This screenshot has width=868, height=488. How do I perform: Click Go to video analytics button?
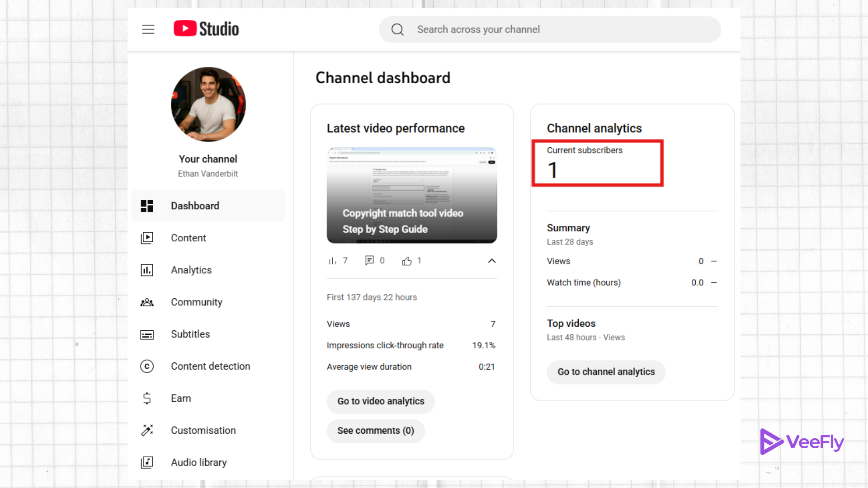click(x=381, y=402)
